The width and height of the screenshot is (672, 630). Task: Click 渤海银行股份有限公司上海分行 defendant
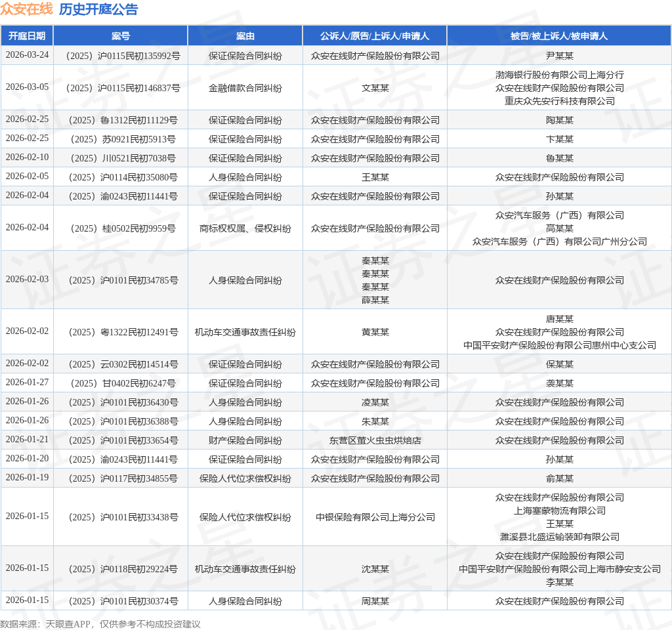(x=559, y=75)
